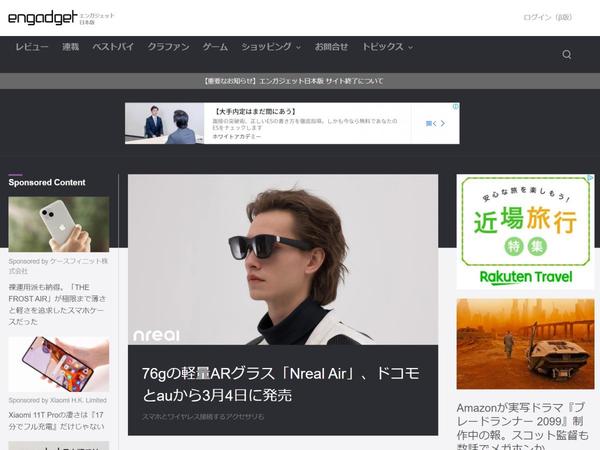Image resolution: width=600 pixels, height=450 pixels.
Task: Open the Blade Runner 2099 article headline
Action: click(523, 428)
